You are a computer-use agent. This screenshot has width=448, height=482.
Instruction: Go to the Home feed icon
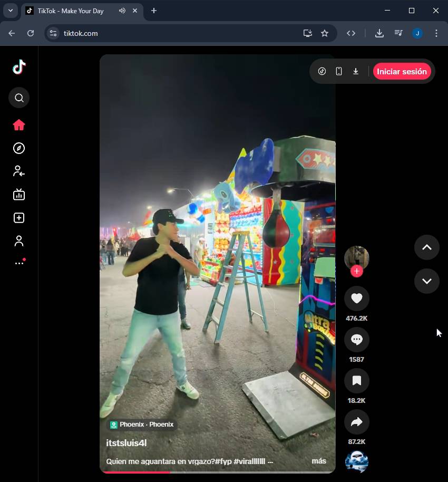tap(19, 125)
